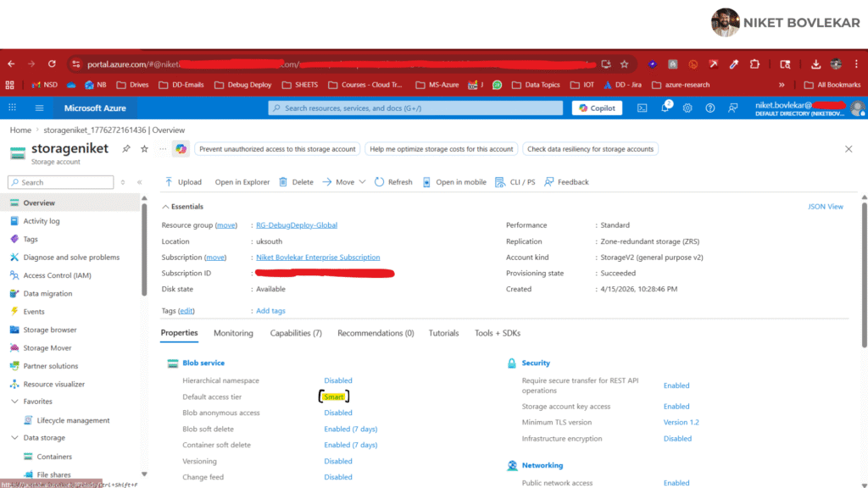Switch to the Monitoring tab
This screenshot has width=868, height=488.
pyautogui.click(x=233, y=333)
